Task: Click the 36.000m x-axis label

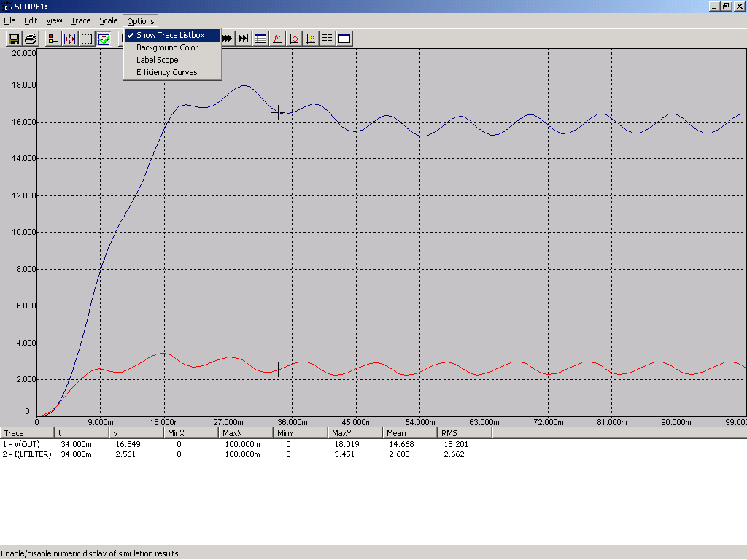Action: tap(293, 422)
